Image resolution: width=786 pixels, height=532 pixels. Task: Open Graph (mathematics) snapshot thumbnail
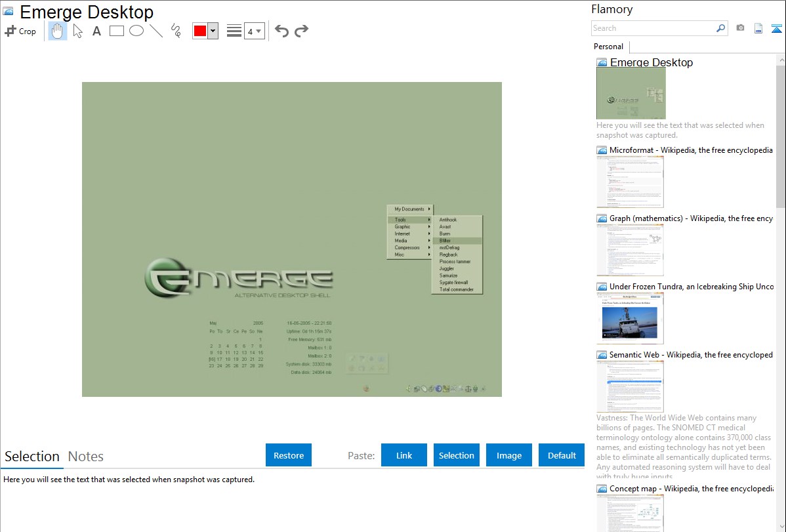tap(630, 250)
